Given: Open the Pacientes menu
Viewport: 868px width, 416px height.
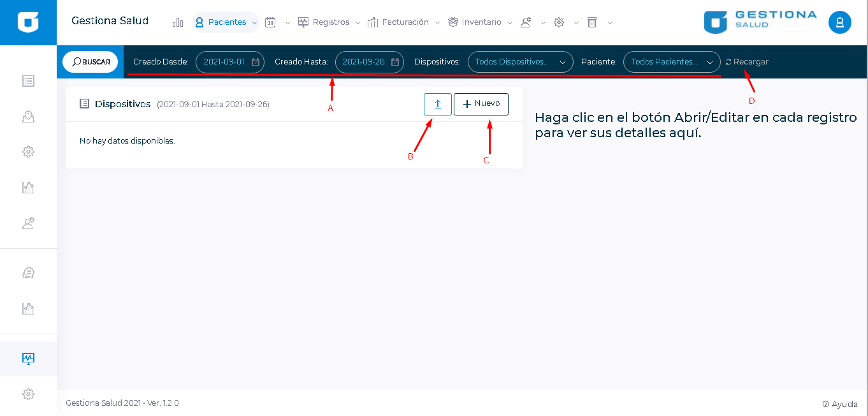Looking at the screenshot, I should point(226,22).
